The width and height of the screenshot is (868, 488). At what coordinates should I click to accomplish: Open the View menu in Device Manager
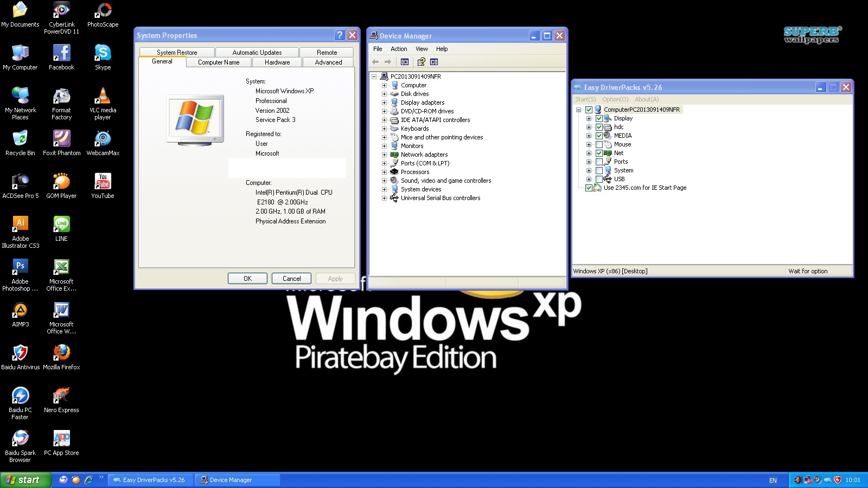[422, 49]
